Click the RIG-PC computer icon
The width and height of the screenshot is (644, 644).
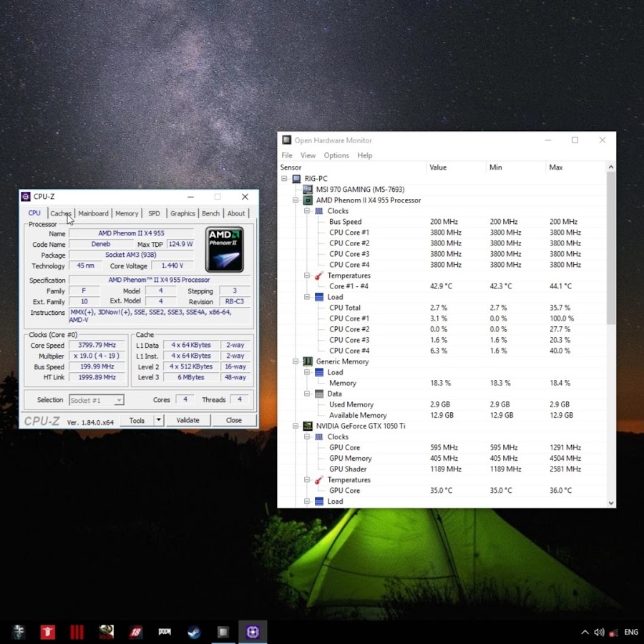(x=296, y=179)
